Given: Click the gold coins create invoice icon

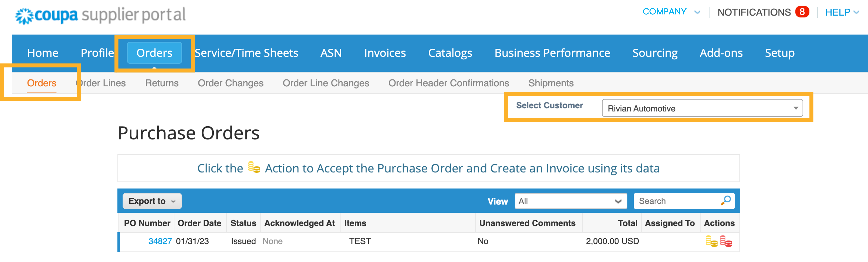Looking at the screenshot, I should pyautogui.click(x=711, y=241).
